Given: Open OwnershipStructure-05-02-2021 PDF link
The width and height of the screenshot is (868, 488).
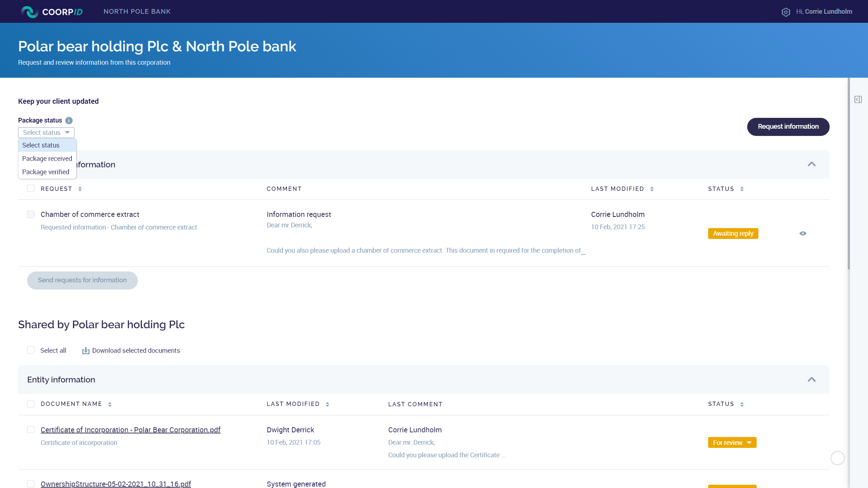Looking at the screenshot, I should coord(116,484).
